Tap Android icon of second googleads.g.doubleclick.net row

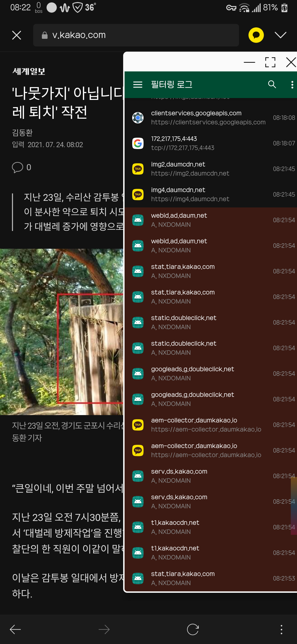(x=138, y=399)
